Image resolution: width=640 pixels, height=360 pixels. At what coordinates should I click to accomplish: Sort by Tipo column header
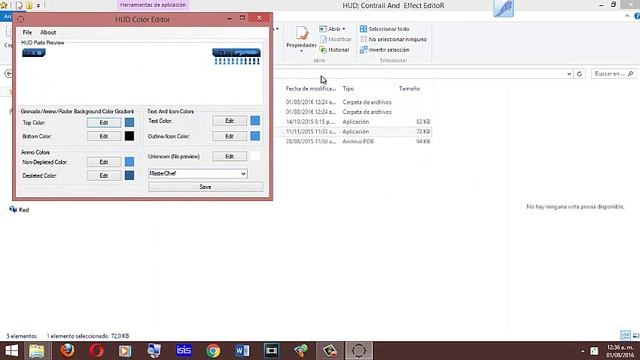point(348,89)
